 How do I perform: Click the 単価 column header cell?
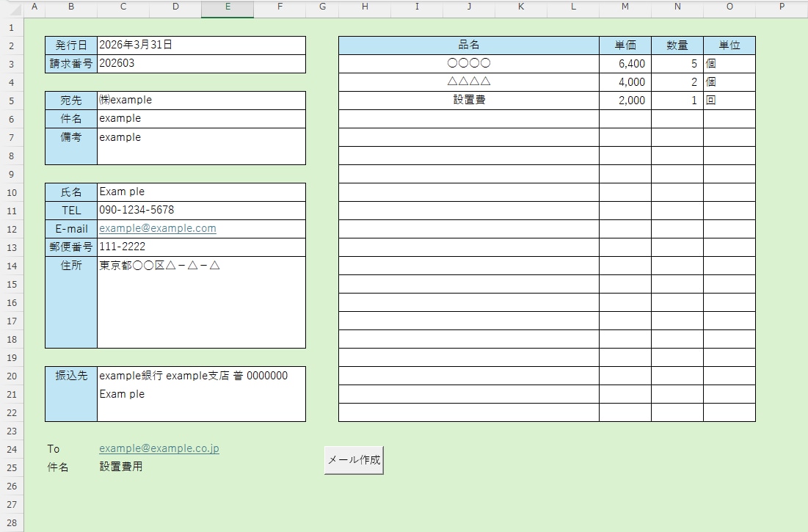[x=625, y=45]
